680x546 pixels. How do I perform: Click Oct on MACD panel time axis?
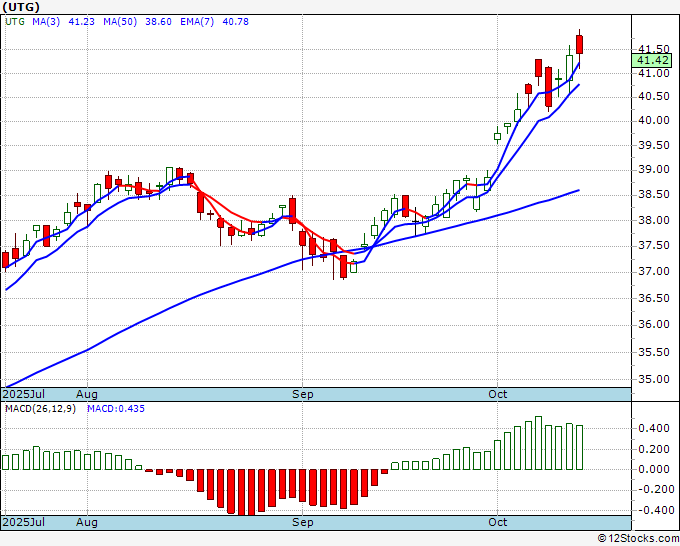pos(497,522)
